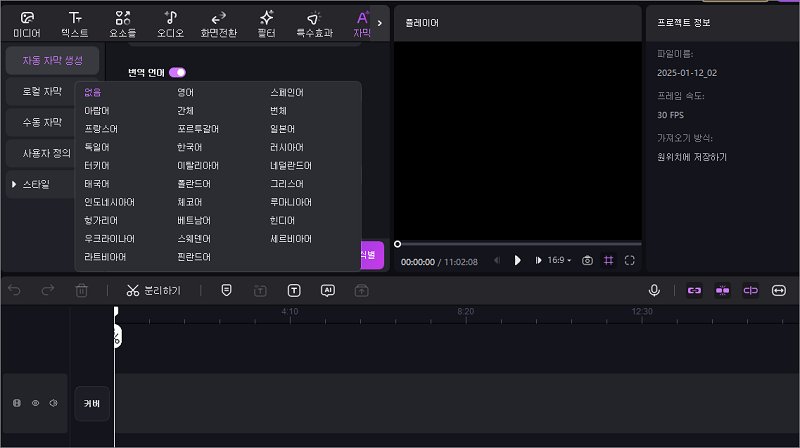Select 사용자 정의 in the sidebar

click(x=46, y=153)
